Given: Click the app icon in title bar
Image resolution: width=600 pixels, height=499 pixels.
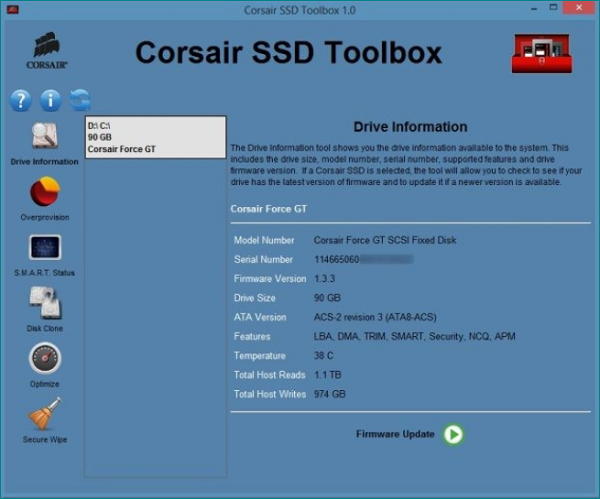Looking at the screenshot, I should pos(12,9).
